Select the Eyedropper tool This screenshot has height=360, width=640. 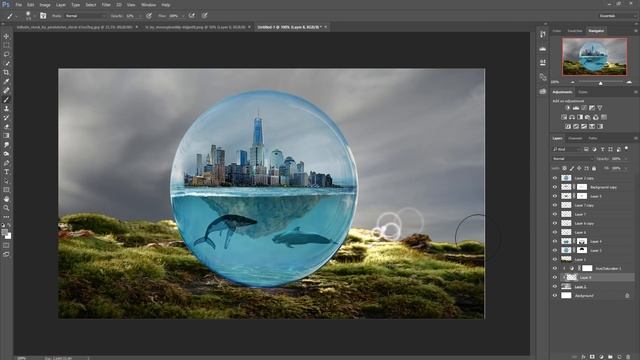(x=6, y=81)
